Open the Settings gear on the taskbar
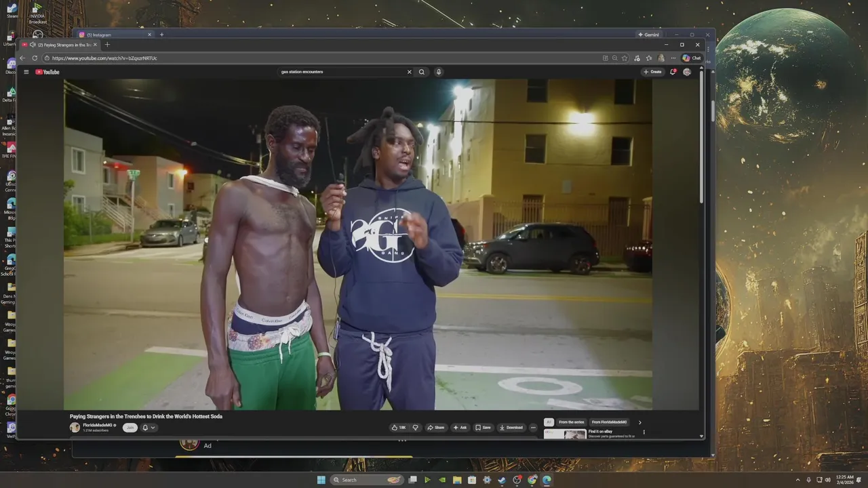This screenshot has height=488, width=868. tap(487, 480)
